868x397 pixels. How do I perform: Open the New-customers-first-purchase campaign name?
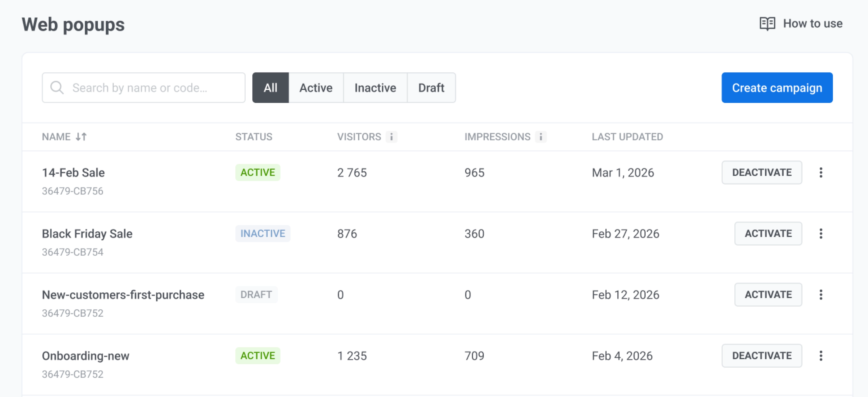(x=123, y=295)
